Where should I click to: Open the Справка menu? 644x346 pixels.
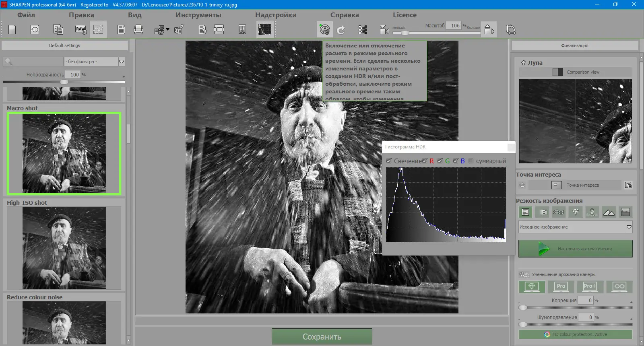(x=345, y=15)
